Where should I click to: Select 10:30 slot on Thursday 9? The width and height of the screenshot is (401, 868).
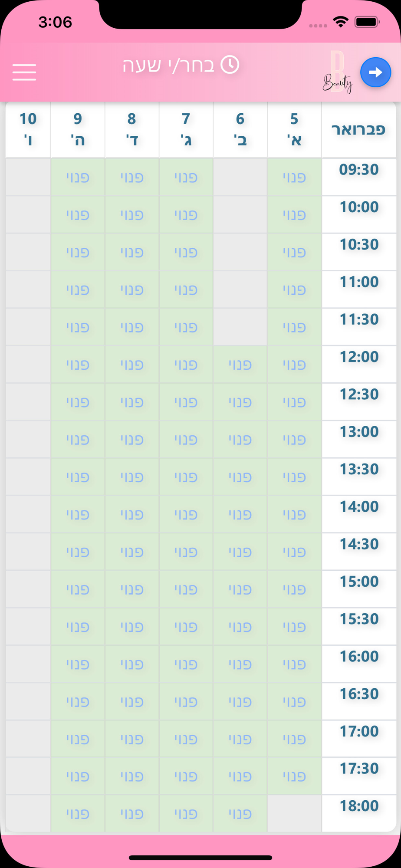tap(78, 252)
